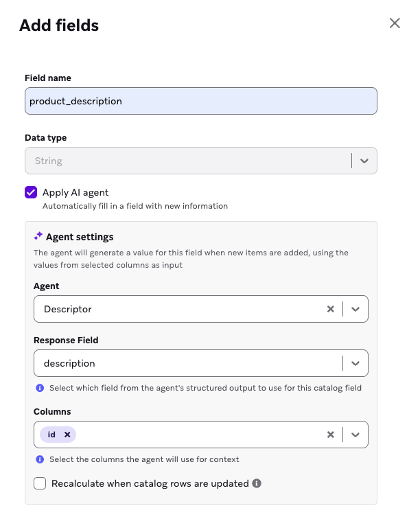Open the Columns dropdown chevron
This screenshot has height=519, width=420.
click(355, 435)
